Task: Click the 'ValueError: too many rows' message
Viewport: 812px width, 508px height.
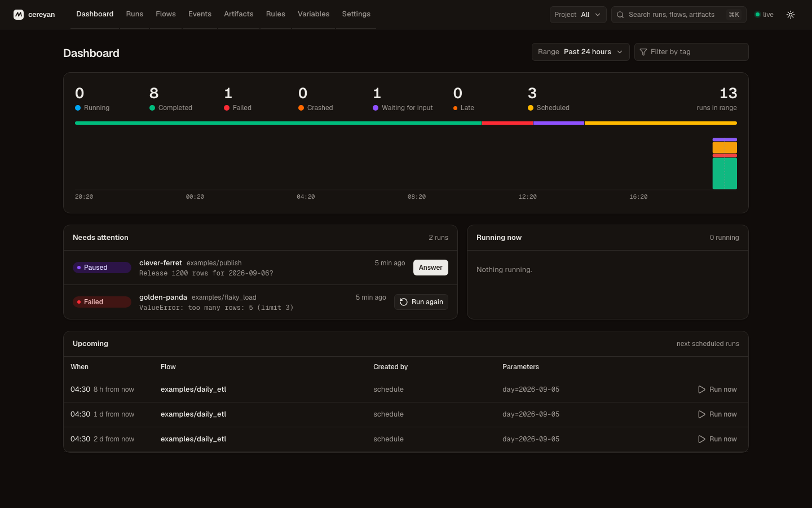Action: click(216, 308)
